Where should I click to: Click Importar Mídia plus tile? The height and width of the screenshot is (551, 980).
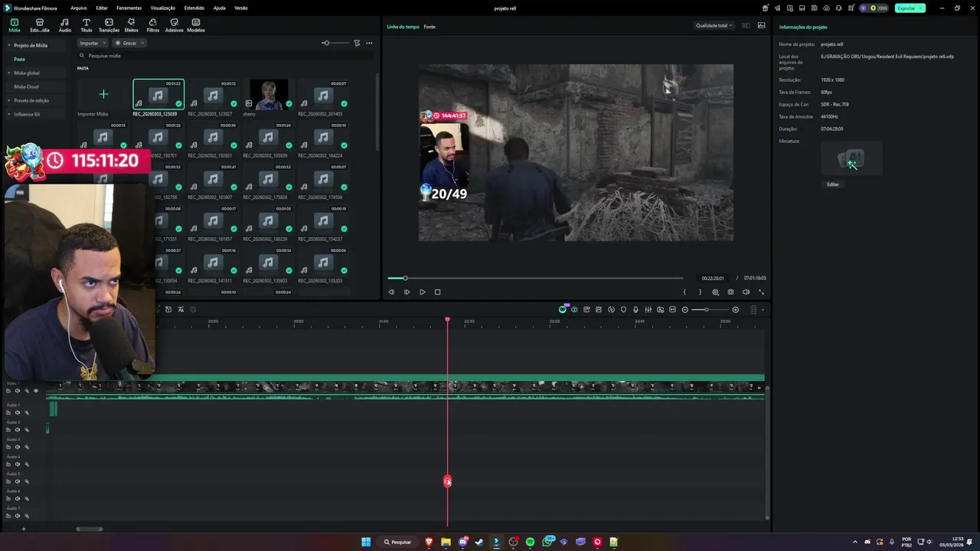pyautogui.click(x=103, y=95)
